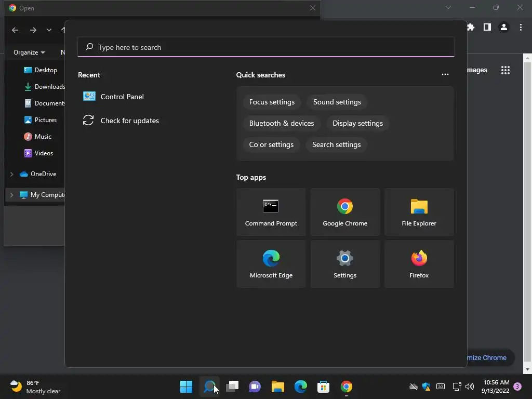Click the Images link in Chrome page
532x399 pixels.
point(477,70)
